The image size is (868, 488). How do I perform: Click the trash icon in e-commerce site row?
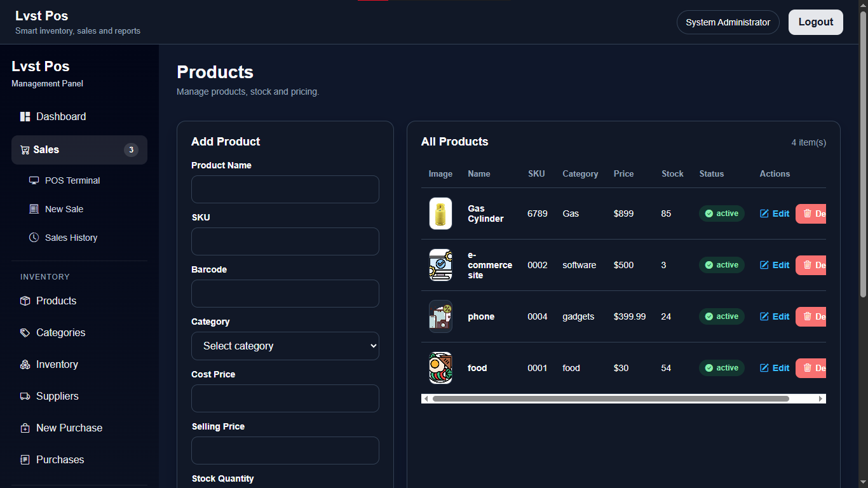tap(808, 265)
